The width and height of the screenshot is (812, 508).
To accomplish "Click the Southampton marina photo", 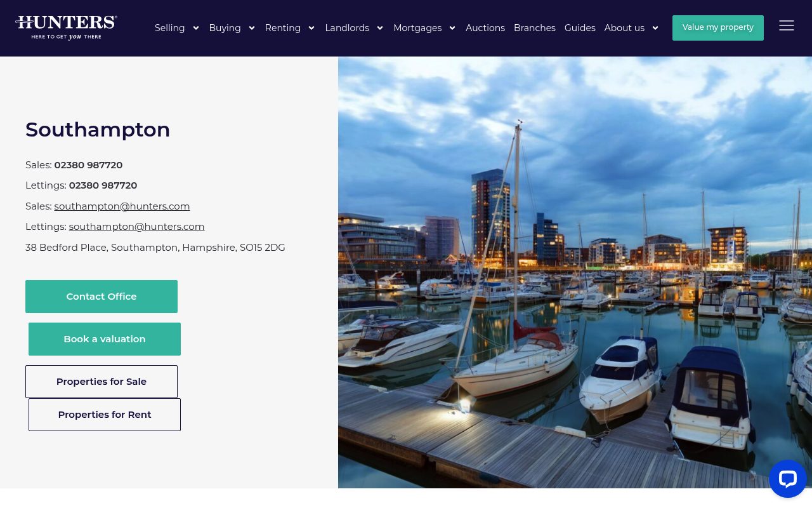I will coord(575,272).
